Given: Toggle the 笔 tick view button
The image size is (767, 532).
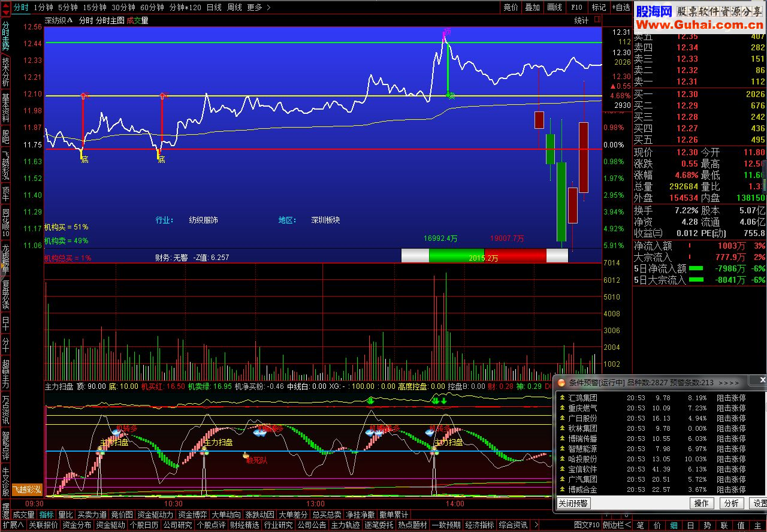Looking at the screenshot, I should (x=640, y=525).
